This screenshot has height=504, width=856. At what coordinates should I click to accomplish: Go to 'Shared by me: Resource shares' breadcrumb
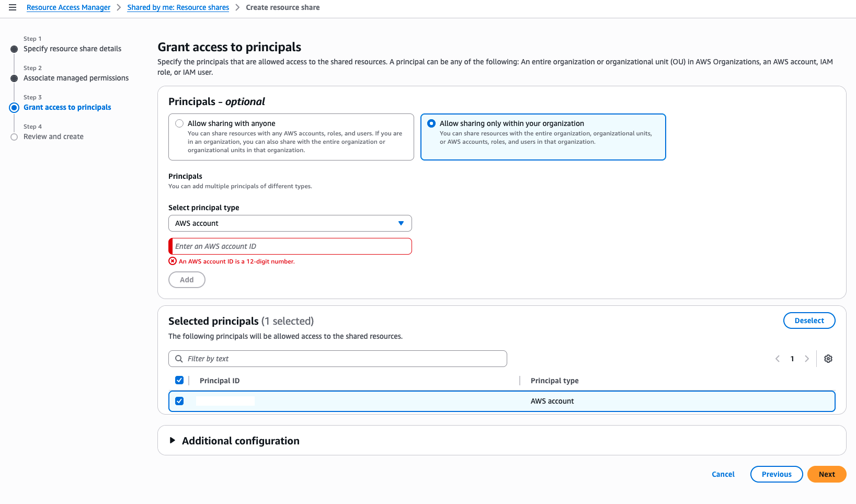[178, 7]
